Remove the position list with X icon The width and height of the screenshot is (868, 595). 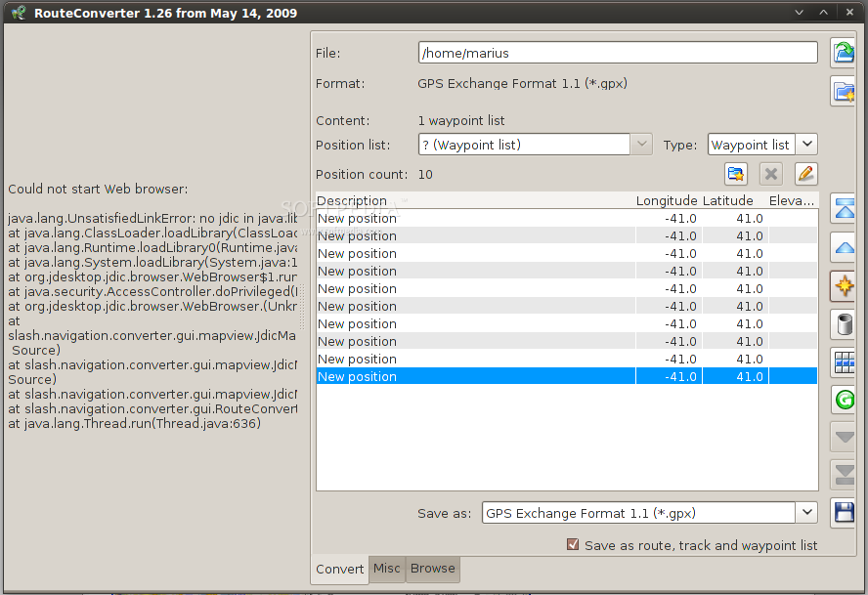[x=770, y=174]
